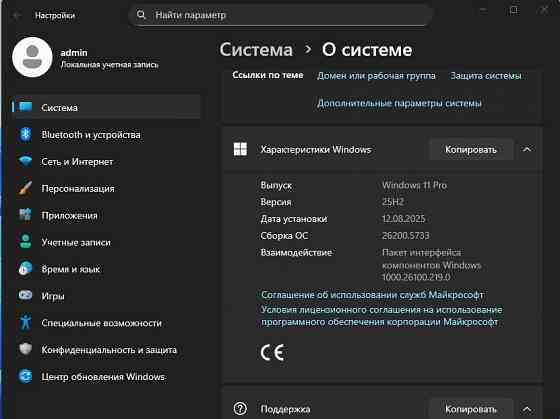Click the Ссылки по теме label

[268, 75]
